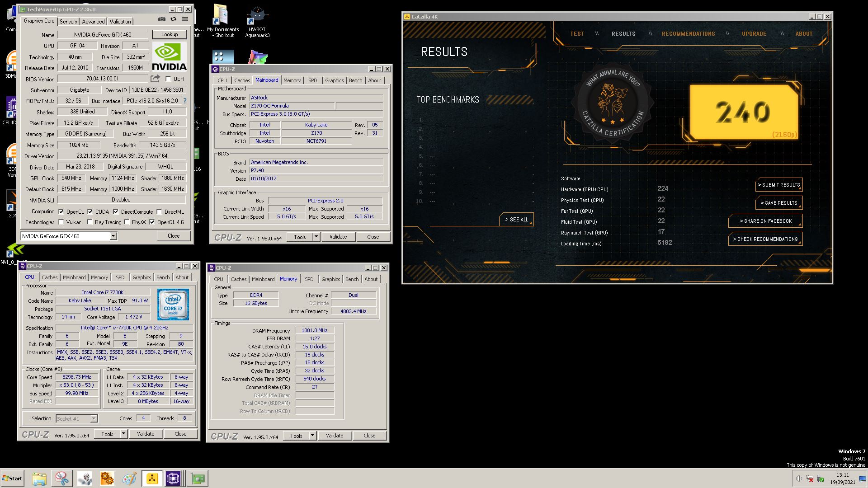Viewport: 868px width, 488px height.
Task: Open Catzilla TEST menu
Action: click(x=577, y=34)
